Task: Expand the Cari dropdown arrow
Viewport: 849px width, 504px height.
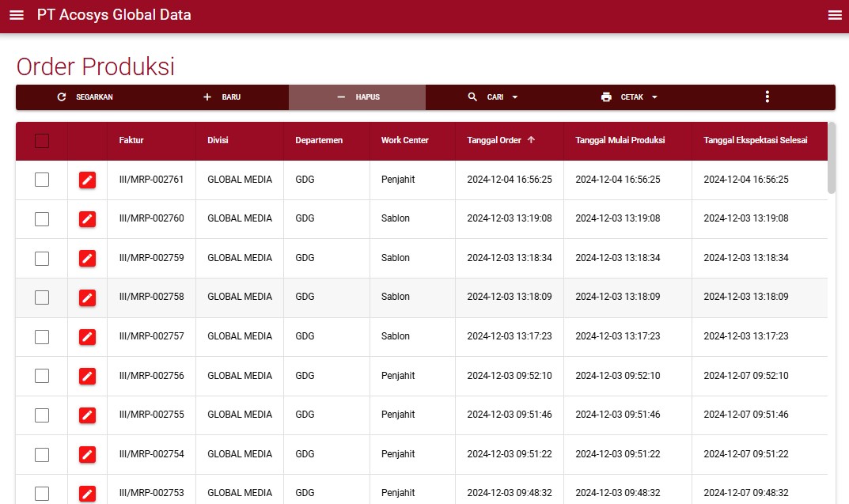Action: [x=515, y=97]
